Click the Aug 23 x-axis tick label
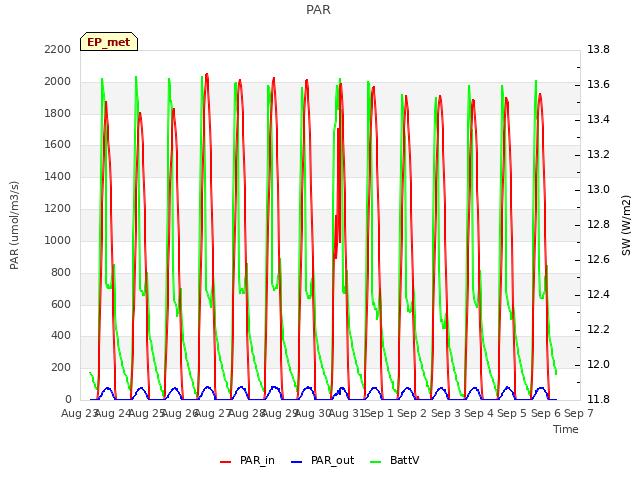This screenshot has height=480, width=640. pyautogui.click(x=78, y=413)
